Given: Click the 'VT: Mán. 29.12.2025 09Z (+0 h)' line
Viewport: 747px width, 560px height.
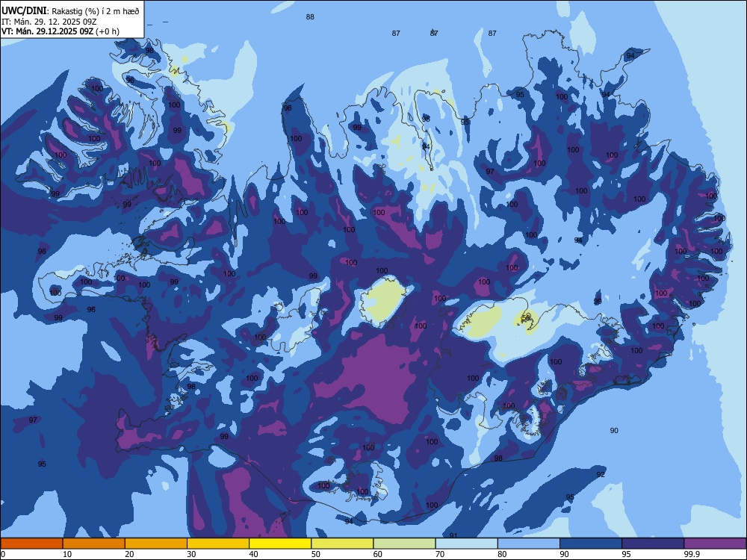Looking at the screenshot, I should coord(61,31).
